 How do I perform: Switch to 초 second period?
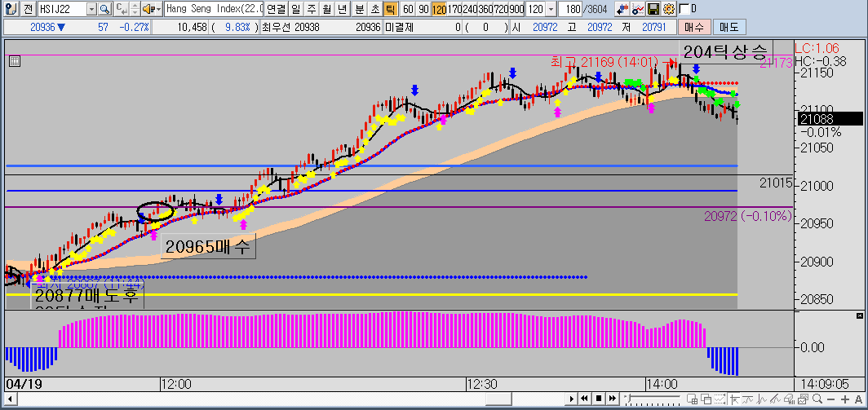click(x=374, y=9)
